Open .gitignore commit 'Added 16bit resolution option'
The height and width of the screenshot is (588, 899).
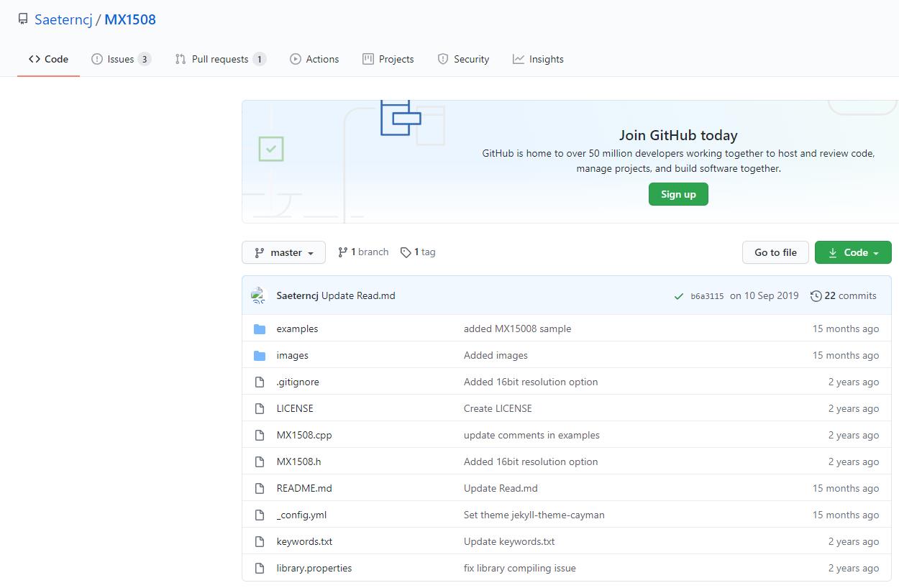click(531, 382)
